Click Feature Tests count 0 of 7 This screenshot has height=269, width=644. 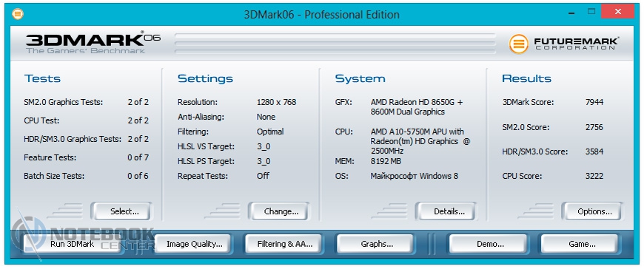coord(138,157)
